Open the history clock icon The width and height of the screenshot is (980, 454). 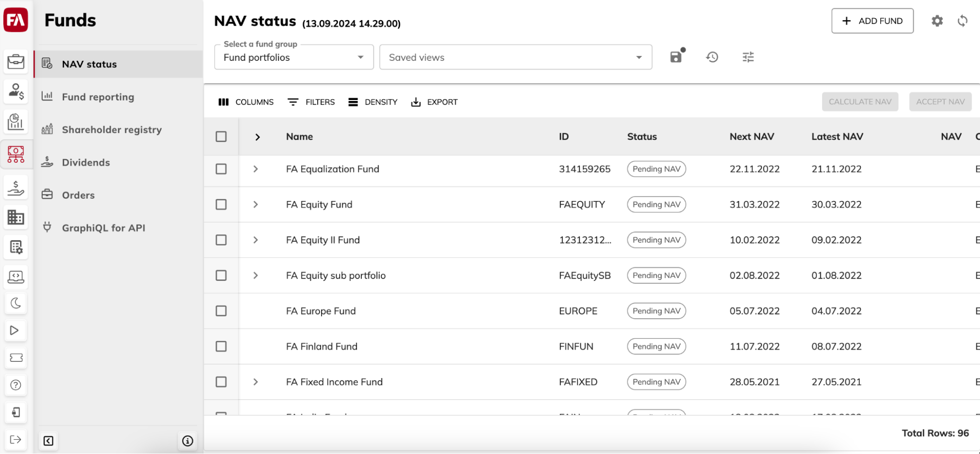tap(712, 57)
